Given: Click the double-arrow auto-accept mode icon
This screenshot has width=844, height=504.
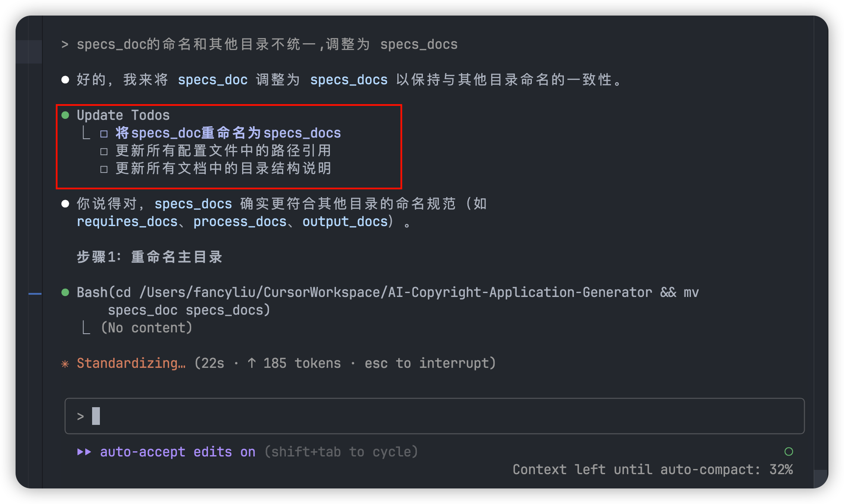Looking at the screenshot, I should point(84,452).
